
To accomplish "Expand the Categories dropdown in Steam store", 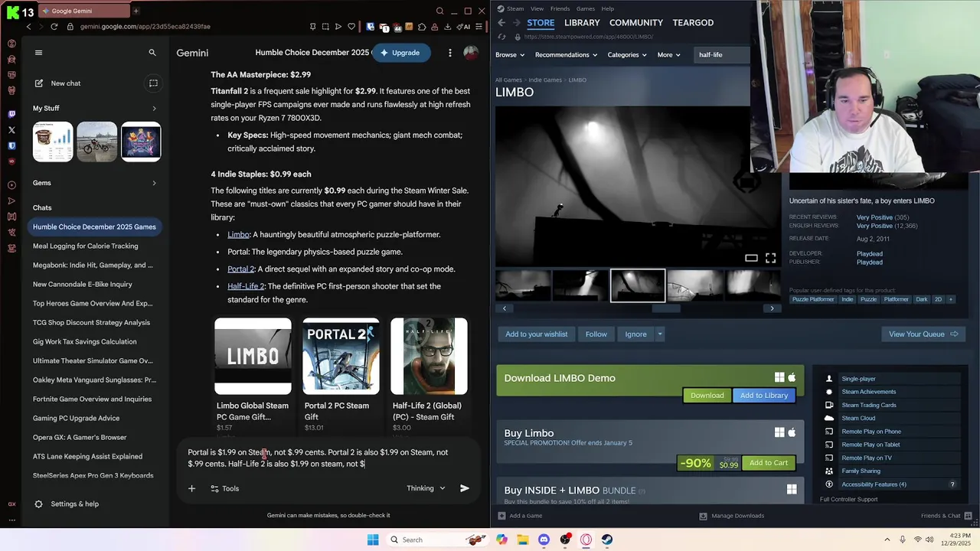I will pyautogui.click(x=627, y=55).
